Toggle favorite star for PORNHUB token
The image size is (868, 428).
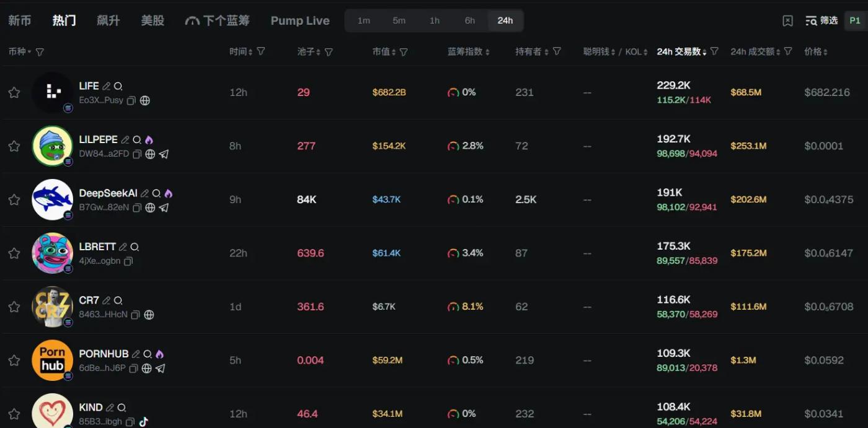click(x=14, y=360)
